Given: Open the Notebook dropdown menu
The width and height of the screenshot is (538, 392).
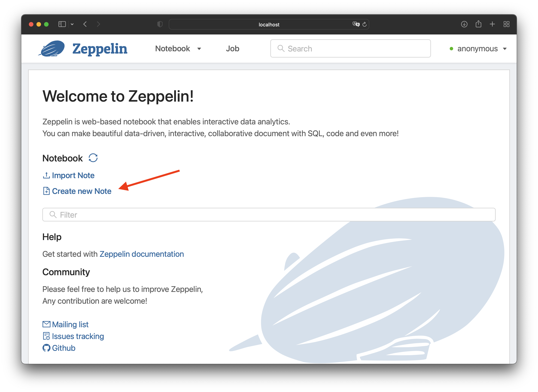Looking at the screenshot, I should [178, 49].
